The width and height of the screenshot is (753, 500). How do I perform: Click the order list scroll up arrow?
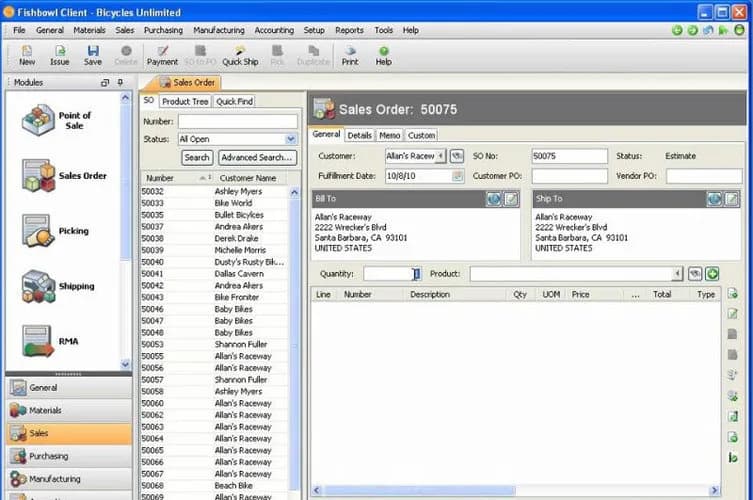[x=294, y=192]
